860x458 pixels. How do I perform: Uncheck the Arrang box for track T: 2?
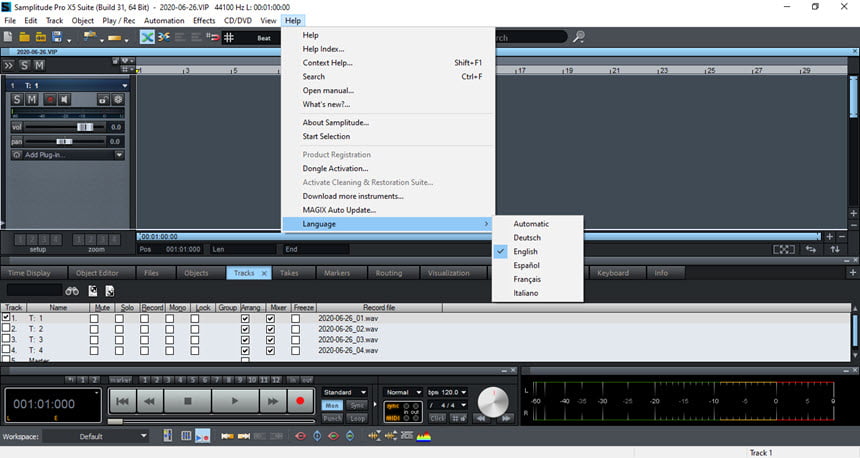pyautogui.click(x=245, y=329)
